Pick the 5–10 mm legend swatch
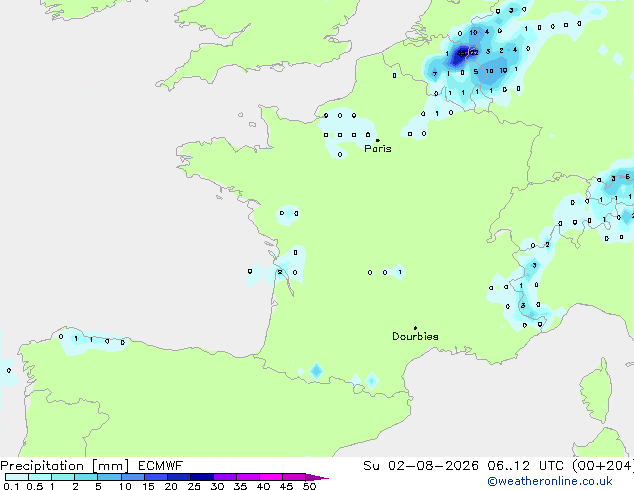Viewport: 634px width, 490px height. [110, 477]
